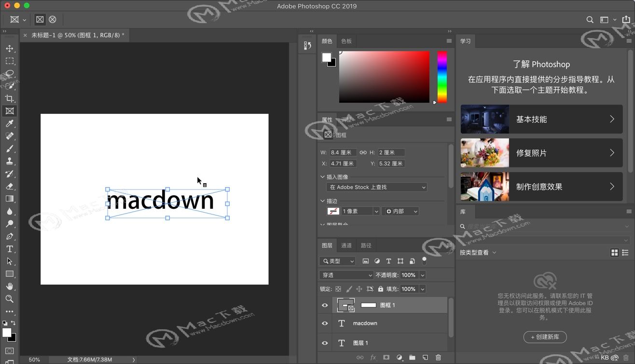This screenshot has height=364, width=635.
Task: Select the Dodge tool
Action: pos(10,224)
